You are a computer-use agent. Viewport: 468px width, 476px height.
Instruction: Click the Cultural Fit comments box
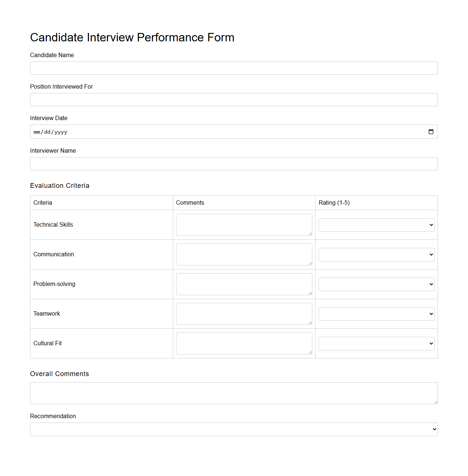pos(244,343)
